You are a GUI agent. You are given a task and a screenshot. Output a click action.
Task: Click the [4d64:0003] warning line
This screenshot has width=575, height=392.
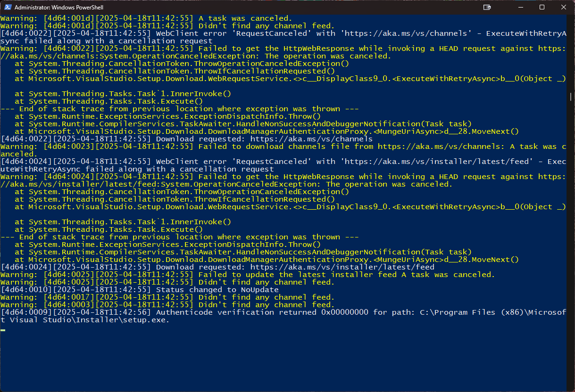click(167, 305)
